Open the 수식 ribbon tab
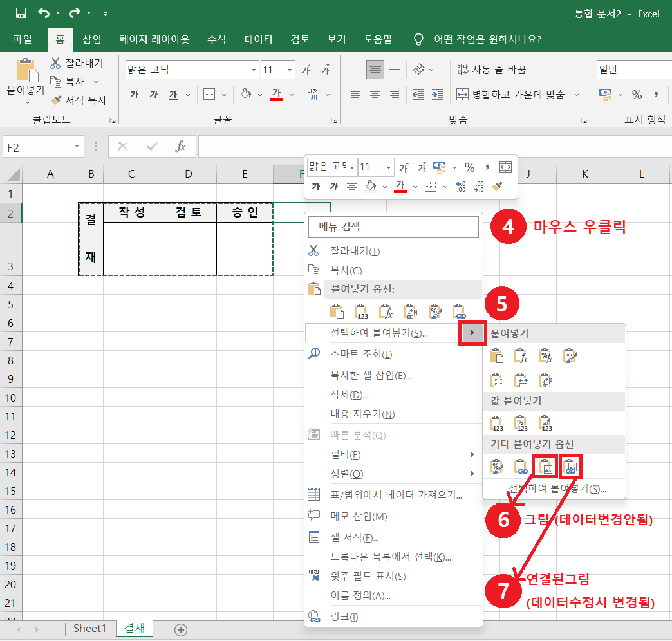 click(216, 39)
